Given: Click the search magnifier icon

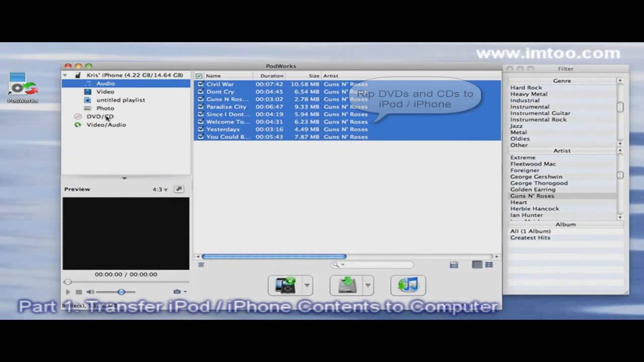Looking at the screenshot, I should coord(335,264).
